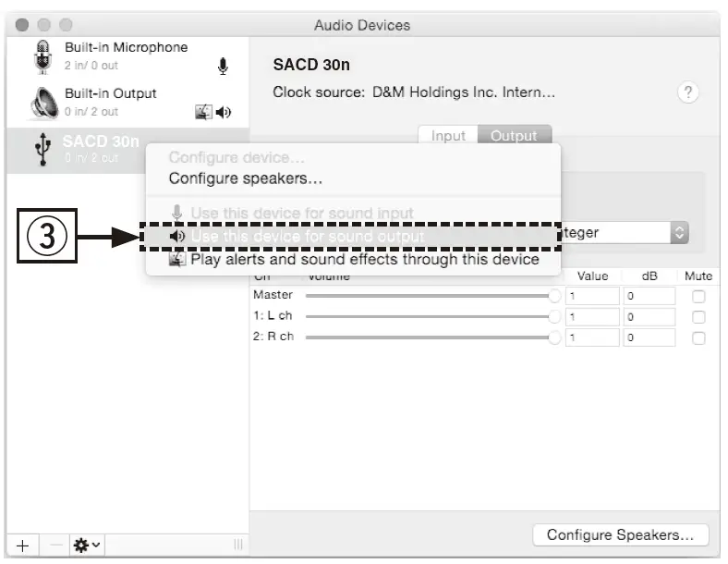Click the Finder alert sounds indicator icon

[x=203, y=112]
